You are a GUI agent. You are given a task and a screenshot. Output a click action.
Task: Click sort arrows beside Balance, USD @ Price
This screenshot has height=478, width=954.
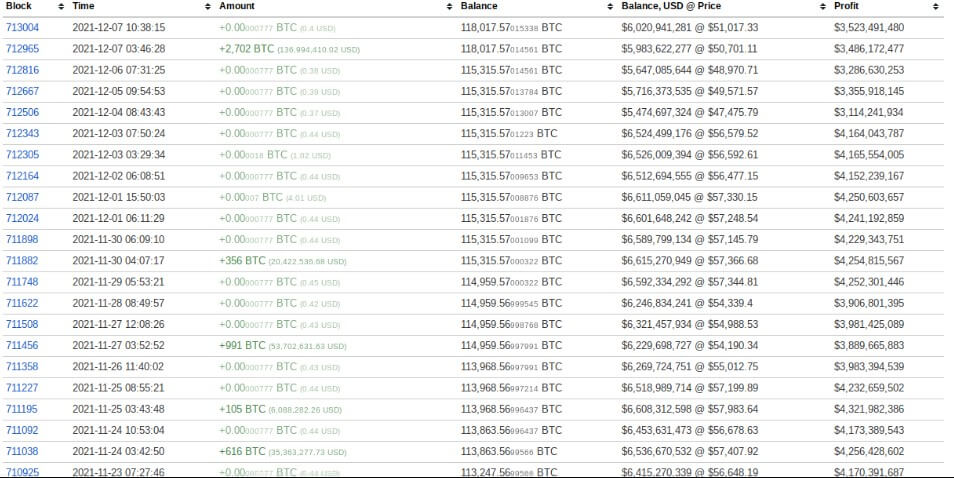[x=823, y=6]
